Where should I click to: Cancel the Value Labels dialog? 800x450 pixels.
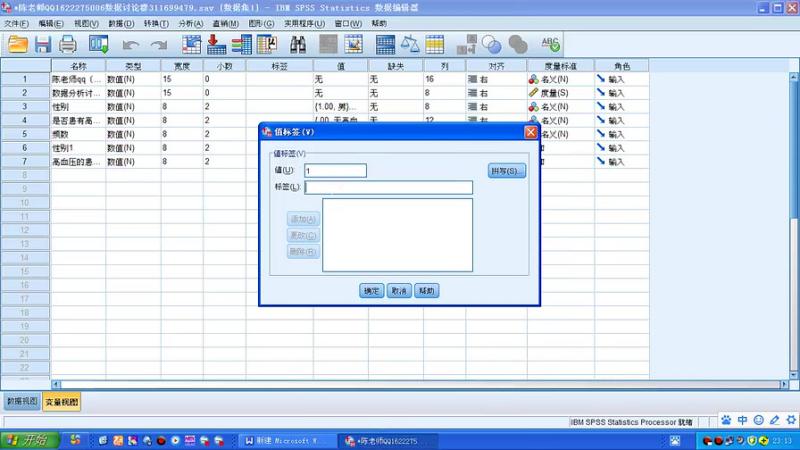[399, 291]
